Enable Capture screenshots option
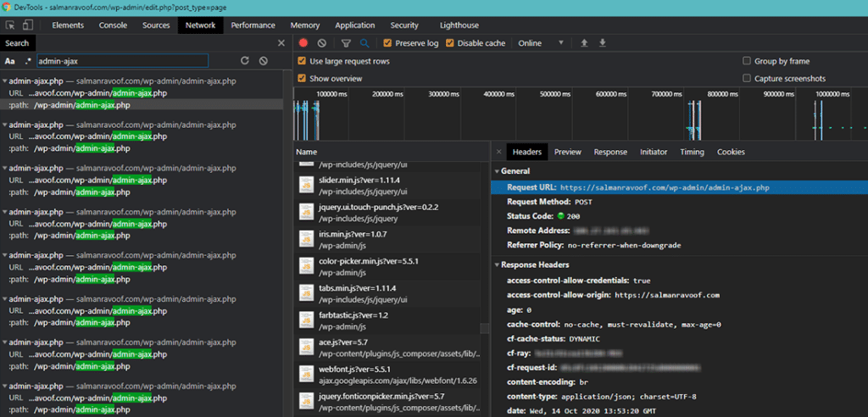Viewport: 868px width, 417px height. 747,79
